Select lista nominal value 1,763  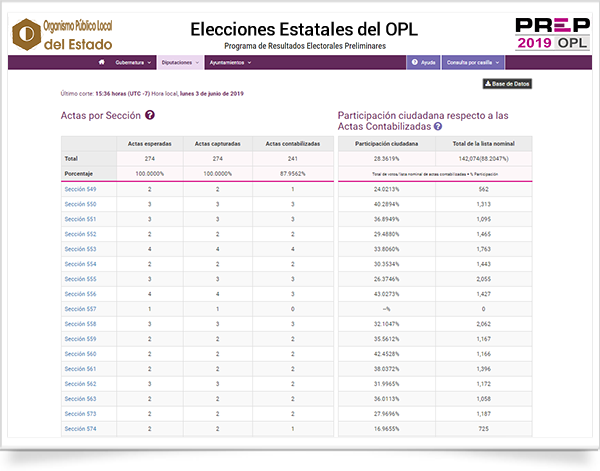484,249
